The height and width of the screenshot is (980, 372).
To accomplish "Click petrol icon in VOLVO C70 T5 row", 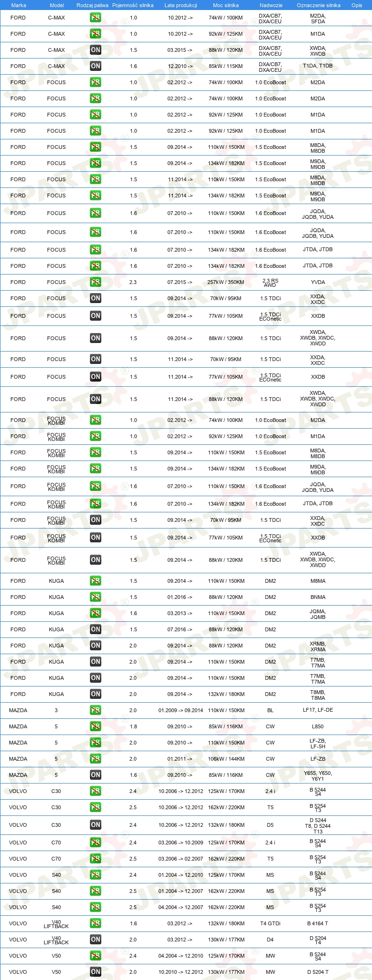I will 96,859.
